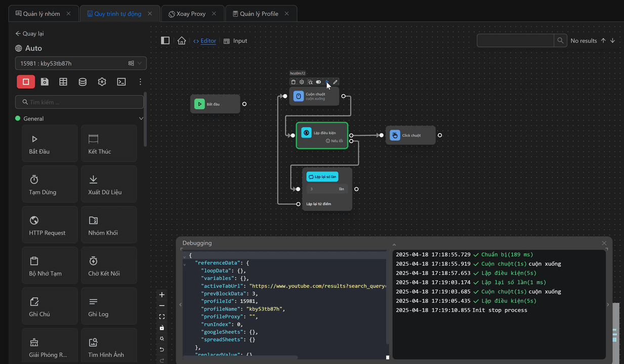The image size is (624, 364).
Task: Delete the Cuộn chuột node via trash icon
Action: [x=294, y=82]
